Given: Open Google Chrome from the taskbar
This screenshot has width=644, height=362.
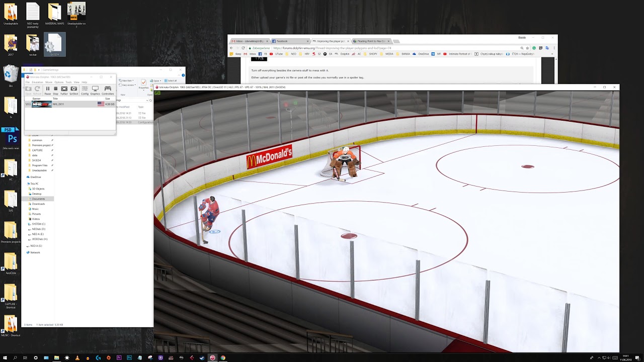Looking at the screenshot, I should (x=223, y=357).
